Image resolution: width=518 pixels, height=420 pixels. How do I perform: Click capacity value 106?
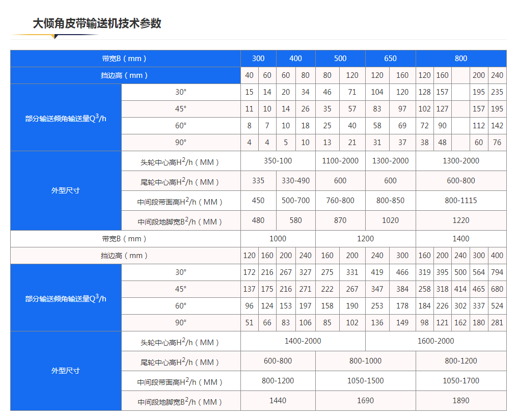(305, 323)
